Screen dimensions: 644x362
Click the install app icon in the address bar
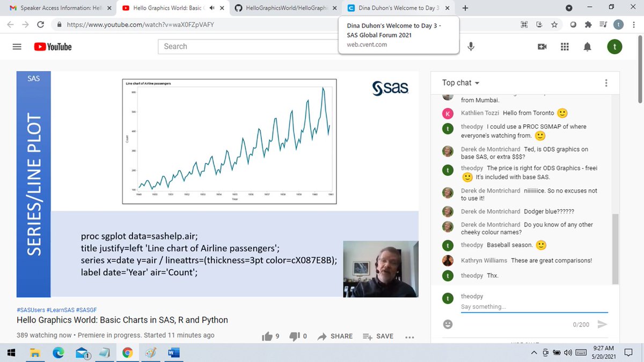[x=539, y=25]
